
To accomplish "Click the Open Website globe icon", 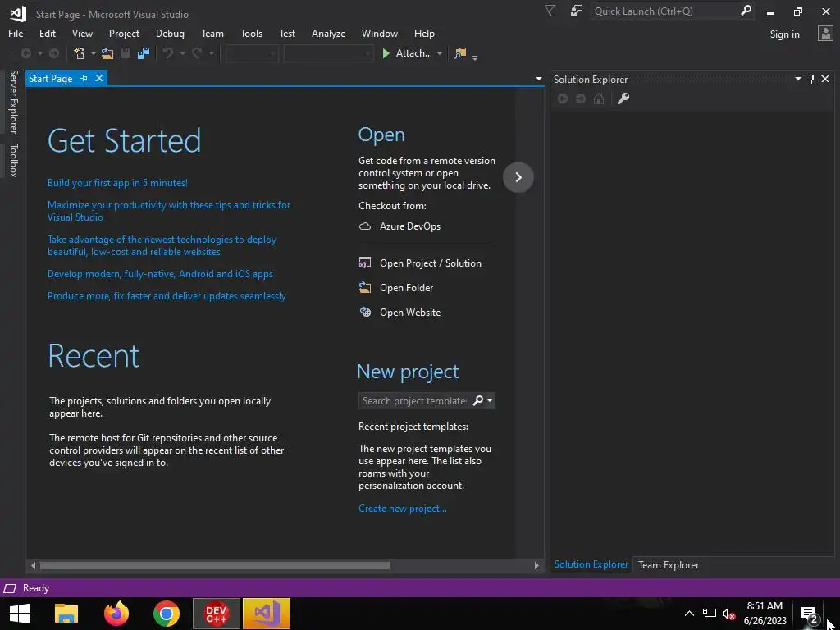I will (365, 313).
